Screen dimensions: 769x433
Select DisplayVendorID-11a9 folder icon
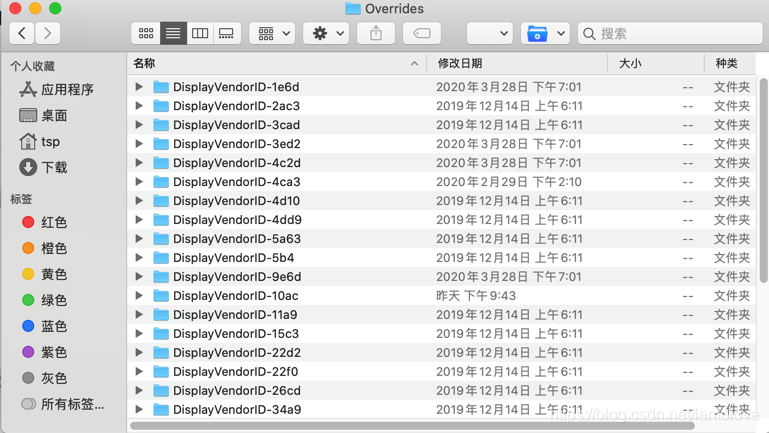coord(161,315)
